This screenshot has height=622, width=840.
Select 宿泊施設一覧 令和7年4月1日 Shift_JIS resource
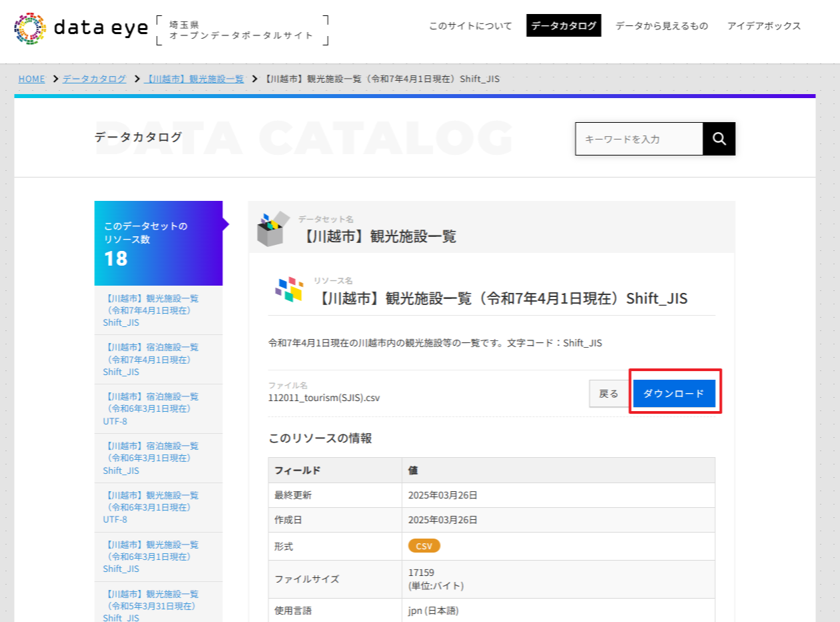click(x=152, y=359)
